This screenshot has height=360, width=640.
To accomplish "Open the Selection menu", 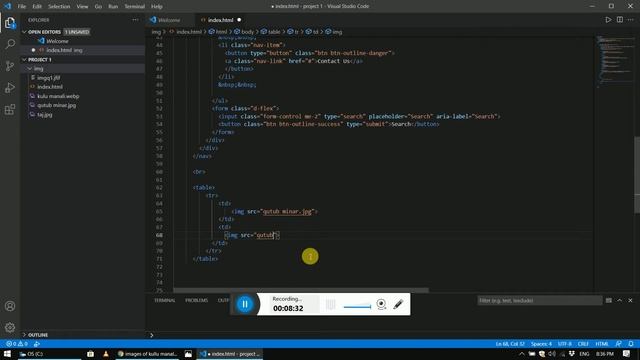I will point(59,7).
